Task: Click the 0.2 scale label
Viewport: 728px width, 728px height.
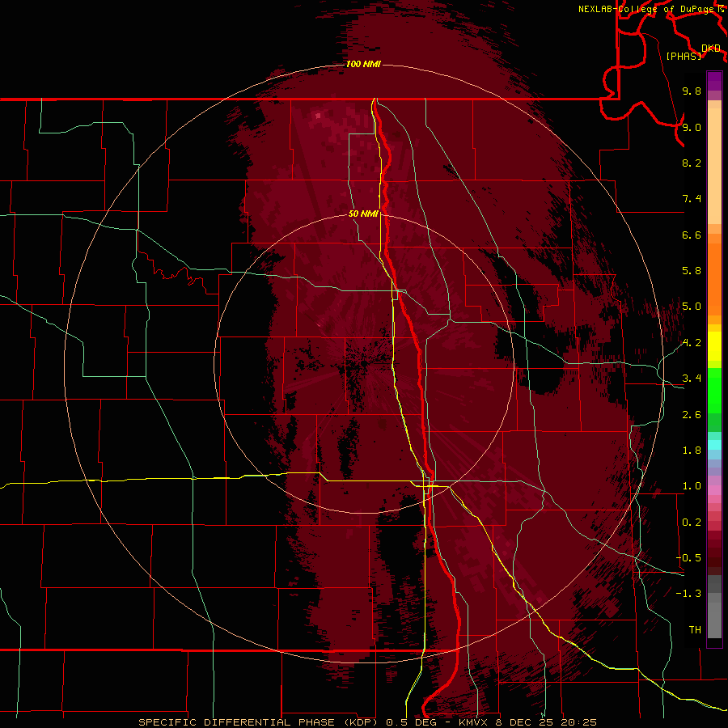Action: click(x=692, y=523)
